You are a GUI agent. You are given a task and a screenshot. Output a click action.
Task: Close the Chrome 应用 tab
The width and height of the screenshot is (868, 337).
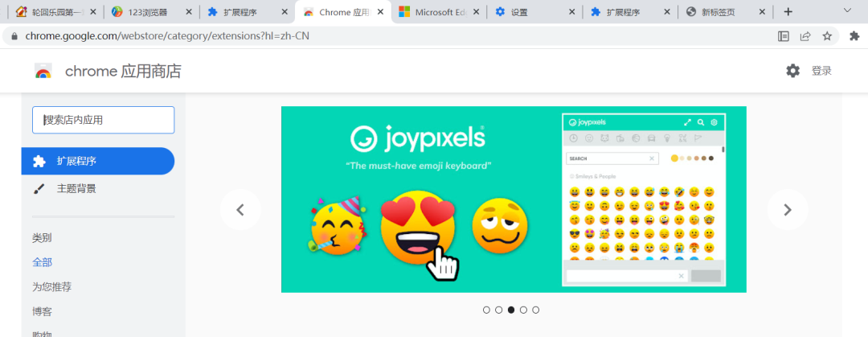pos(380,11)
